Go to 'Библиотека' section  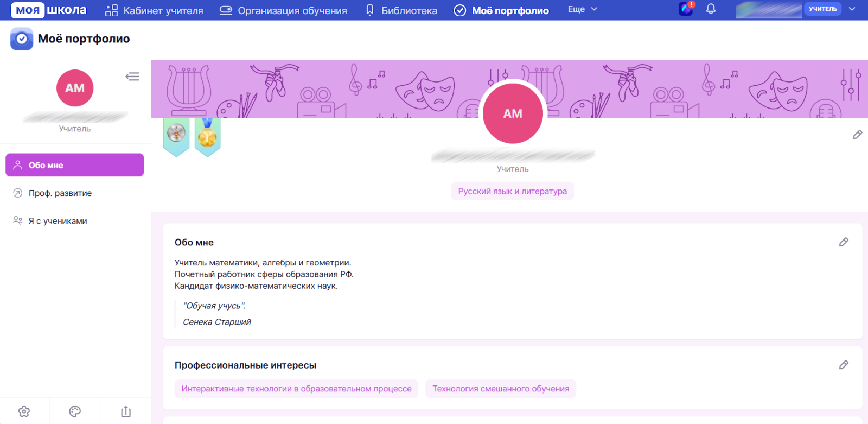click(401, 10)
